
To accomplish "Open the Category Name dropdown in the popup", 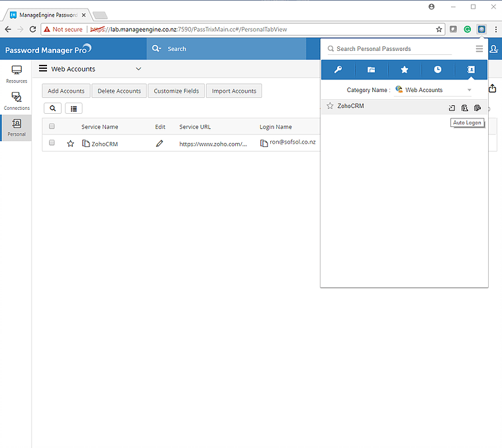I will pos(433,90).
